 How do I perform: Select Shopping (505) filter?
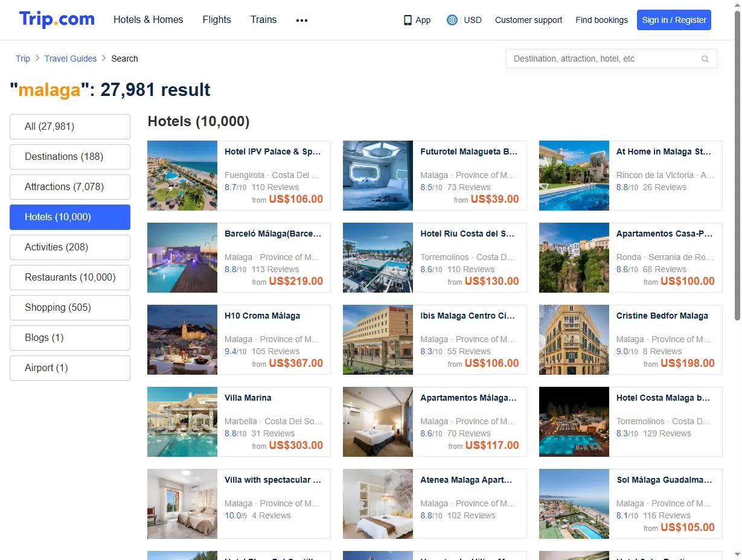[70, 308]
